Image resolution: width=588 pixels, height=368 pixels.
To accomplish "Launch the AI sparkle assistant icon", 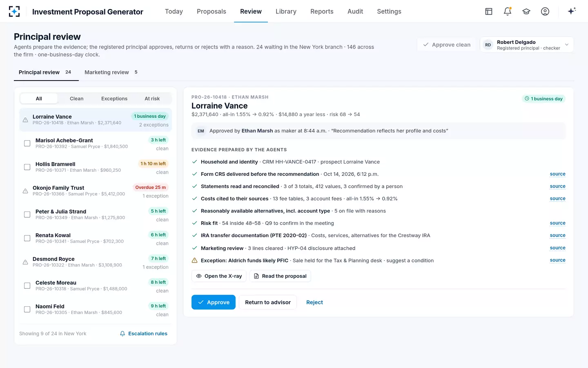I will click(x=572, y=11).
